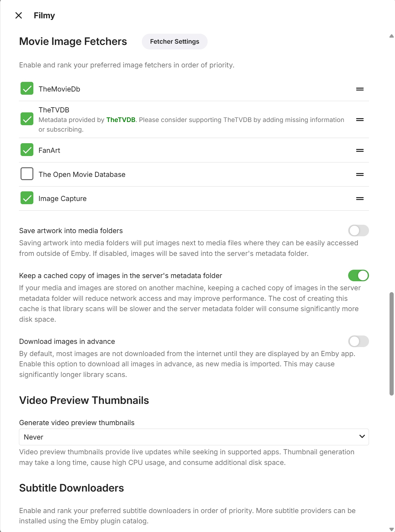Enable The Open Movie Database fetcher

click(x=27, y=174)
